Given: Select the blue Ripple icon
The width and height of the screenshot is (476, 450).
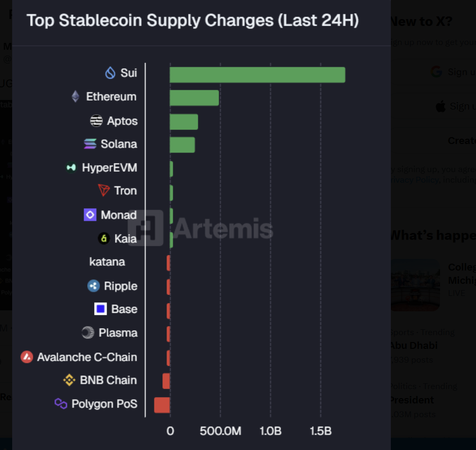Looking at the screenshot, I should pyautogui.click(x=94, y=286).
